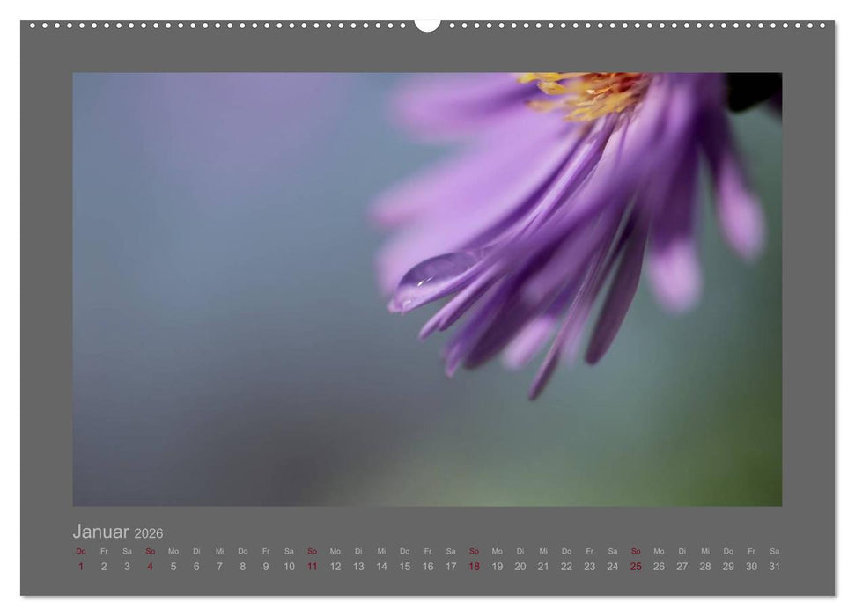Select Sunday date 25

[x=636, y=567]
